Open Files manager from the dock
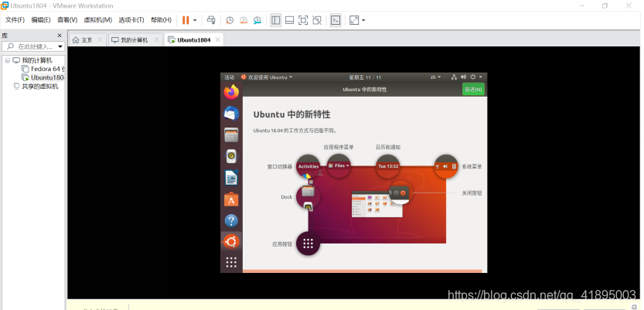 231,135
